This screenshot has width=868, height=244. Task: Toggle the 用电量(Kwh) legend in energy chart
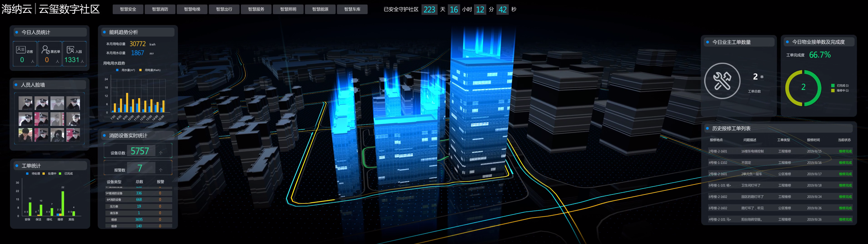tap(140, 70)
